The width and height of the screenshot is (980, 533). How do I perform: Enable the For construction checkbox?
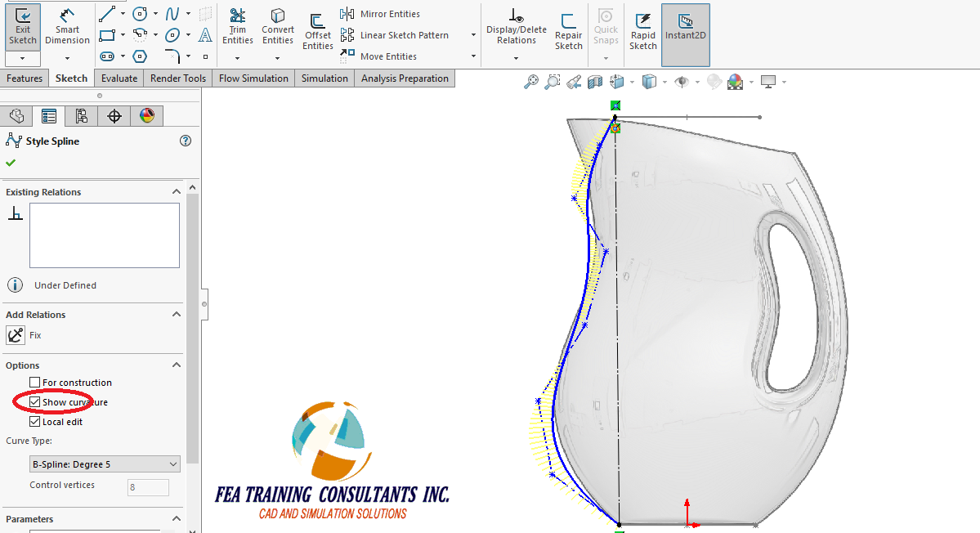34,382
